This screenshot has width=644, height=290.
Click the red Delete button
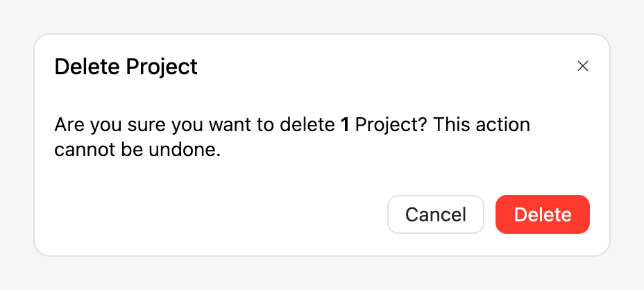pyautogui.click(x=543, y=214)
